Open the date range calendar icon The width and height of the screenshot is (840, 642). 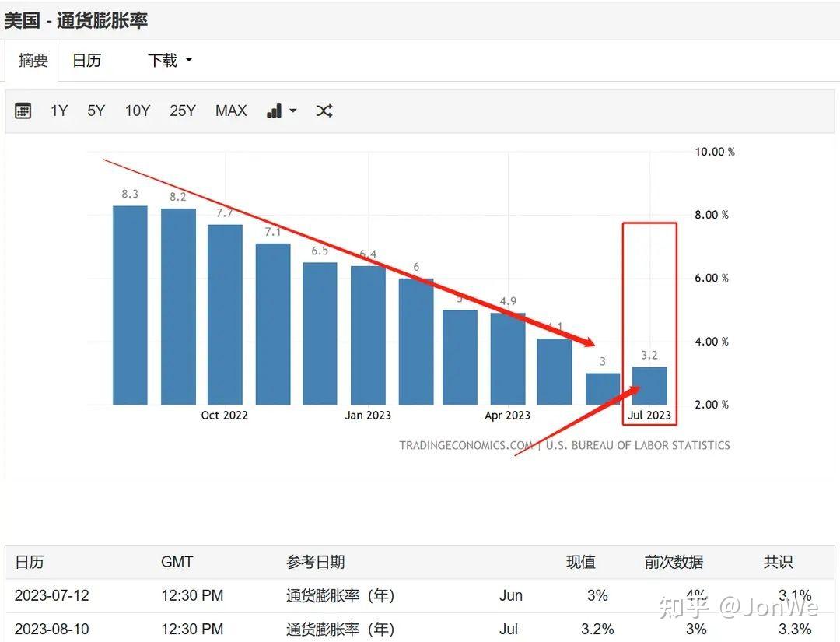pyautogui.click(x=23, y=111)
